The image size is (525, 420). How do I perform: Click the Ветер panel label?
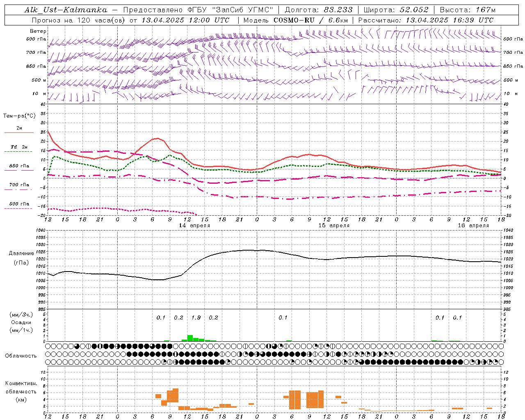coord(38,31)
